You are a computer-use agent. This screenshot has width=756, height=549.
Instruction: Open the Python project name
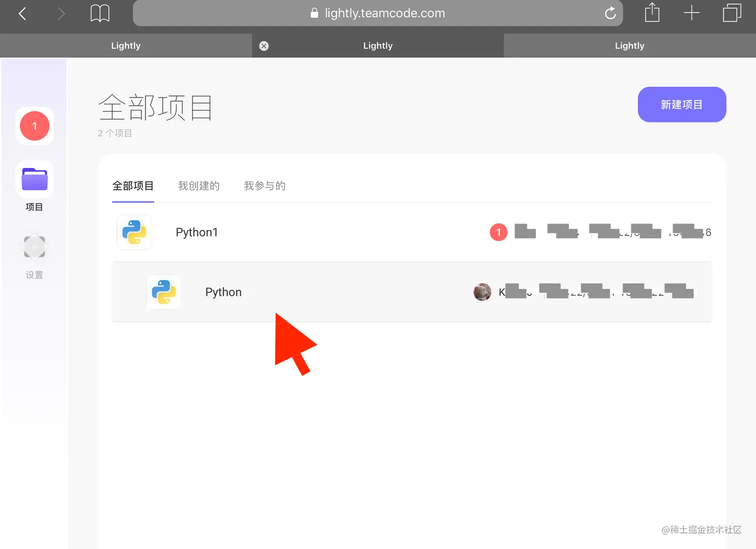[223, 292]
